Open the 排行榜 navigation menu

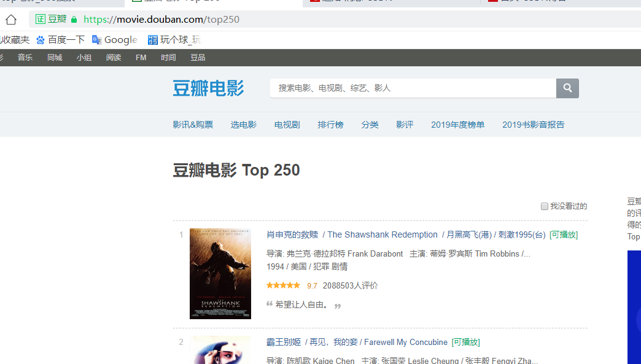pos(330,124)
